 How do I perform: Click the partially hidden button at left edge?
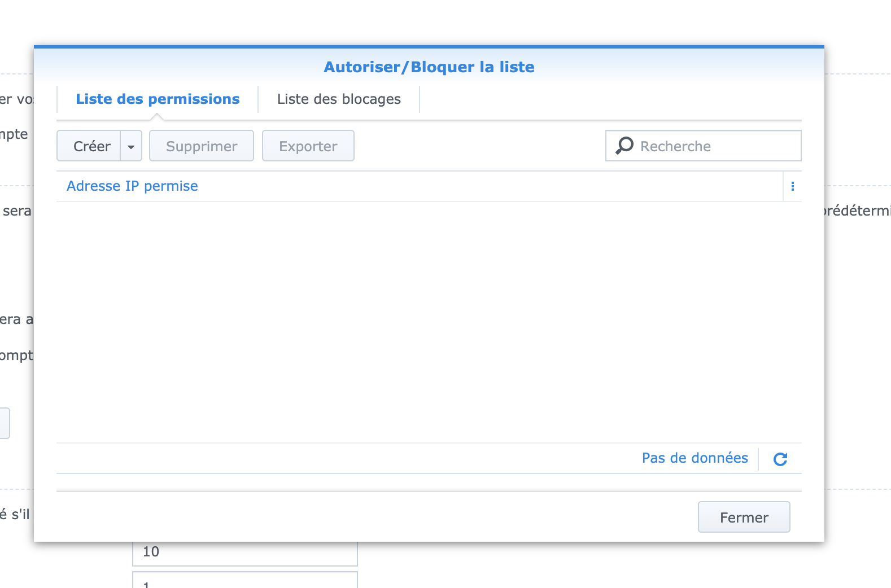coord(5,423)
